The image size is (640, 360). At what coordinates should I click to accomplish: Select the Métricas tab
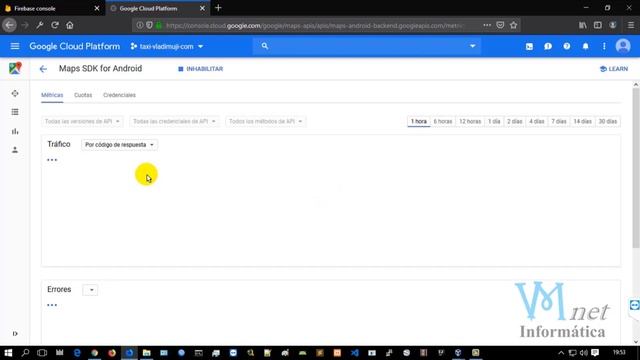pyautogui.click(x=52, y=95)
